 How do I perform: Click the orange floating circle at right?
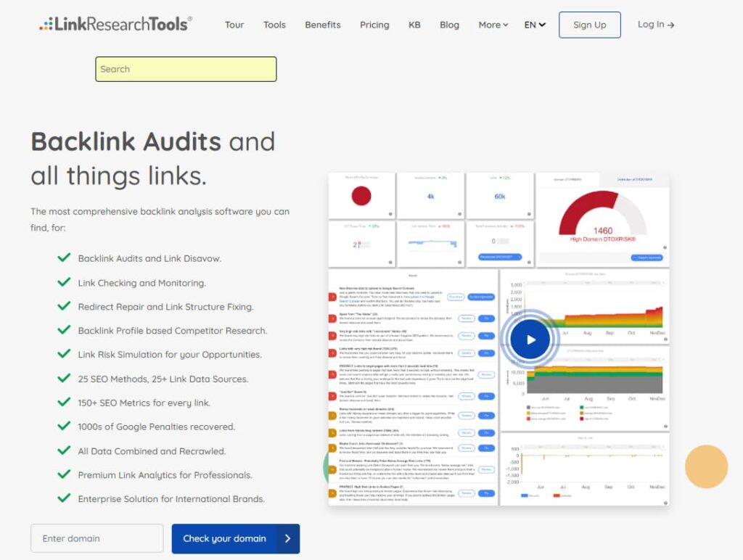tap(706, 466)
